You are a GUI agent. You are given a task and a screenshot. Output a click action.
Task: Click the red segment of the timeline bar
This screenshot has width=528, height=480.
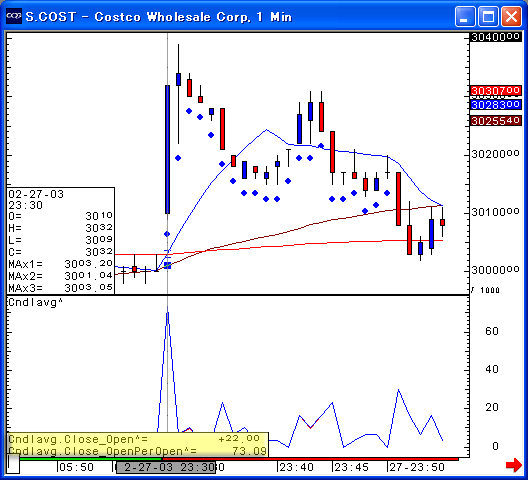310,459
